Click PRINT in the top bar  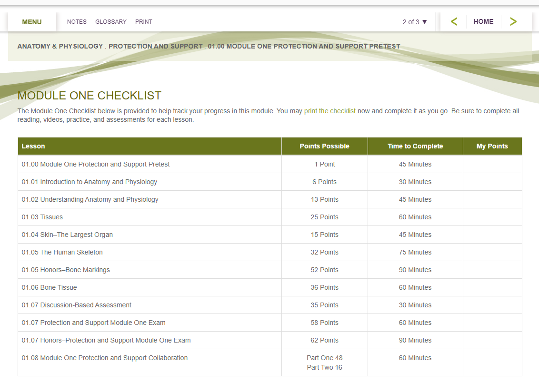click(x=144, y=21)
